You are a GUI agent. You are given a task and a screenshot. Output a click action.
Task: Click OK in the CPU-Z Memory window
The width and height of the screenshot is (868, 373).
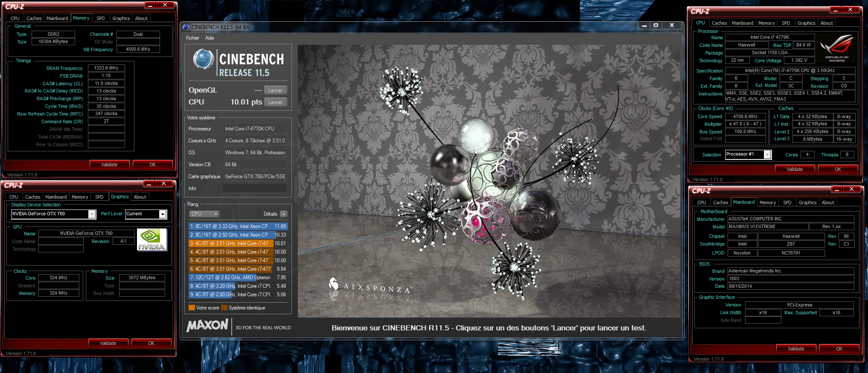pos(152,165)
